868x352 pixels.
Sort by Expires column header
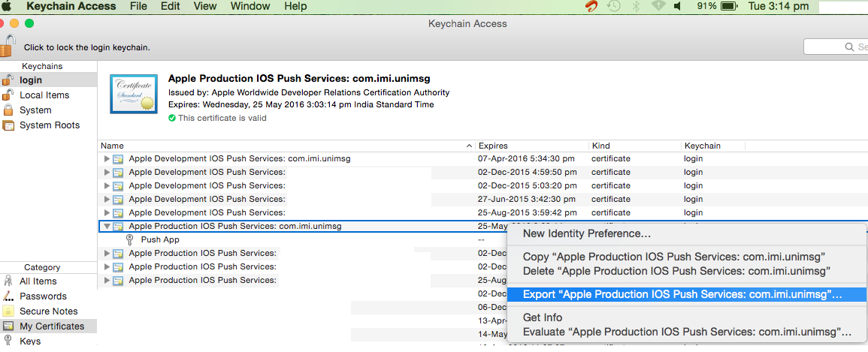pyautogui.click(x=533, y=146)
